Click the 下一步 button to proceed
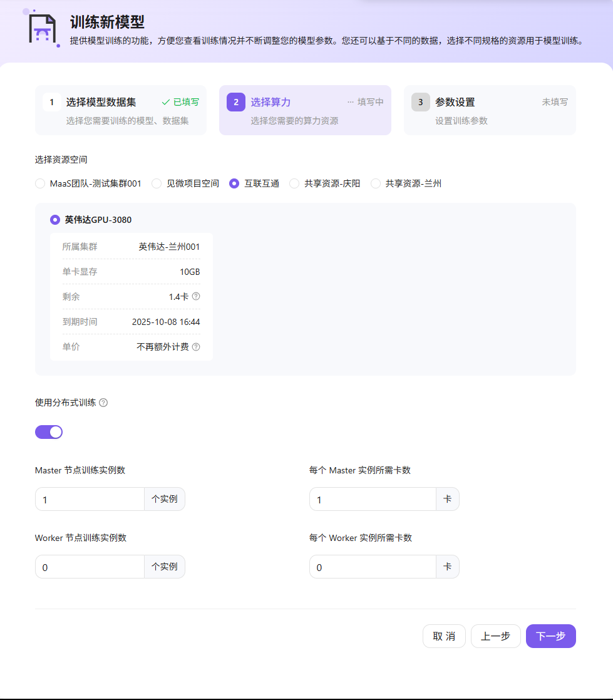 click(x=550, y=636)
